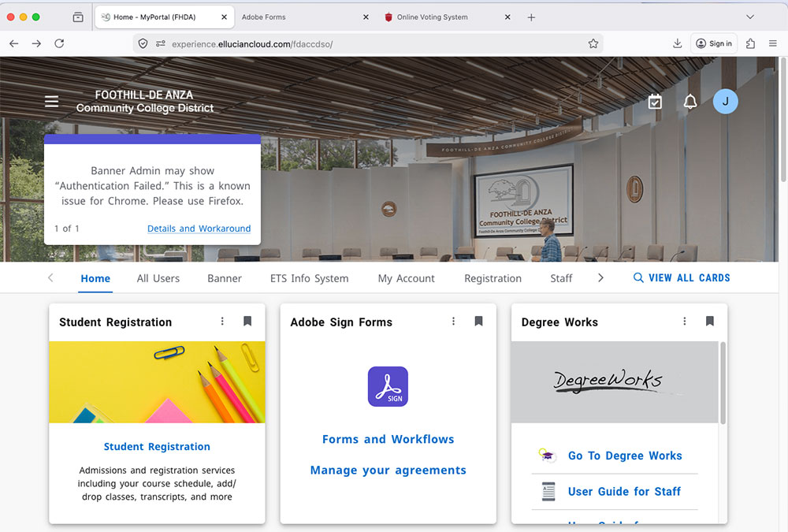Open the user profile avatar J

click(725, 102)
